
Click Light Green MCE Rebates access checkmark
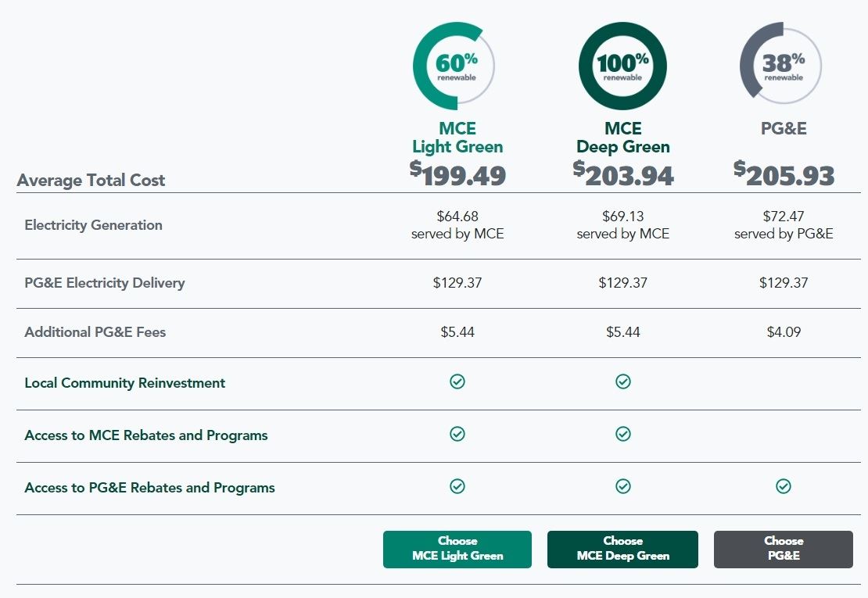(457, 434)
